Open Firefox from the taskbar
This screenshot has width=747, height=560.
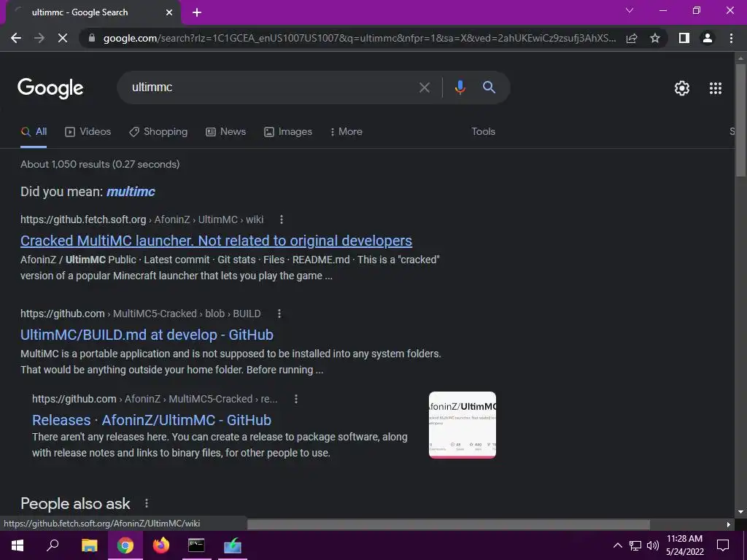point(161,545)
